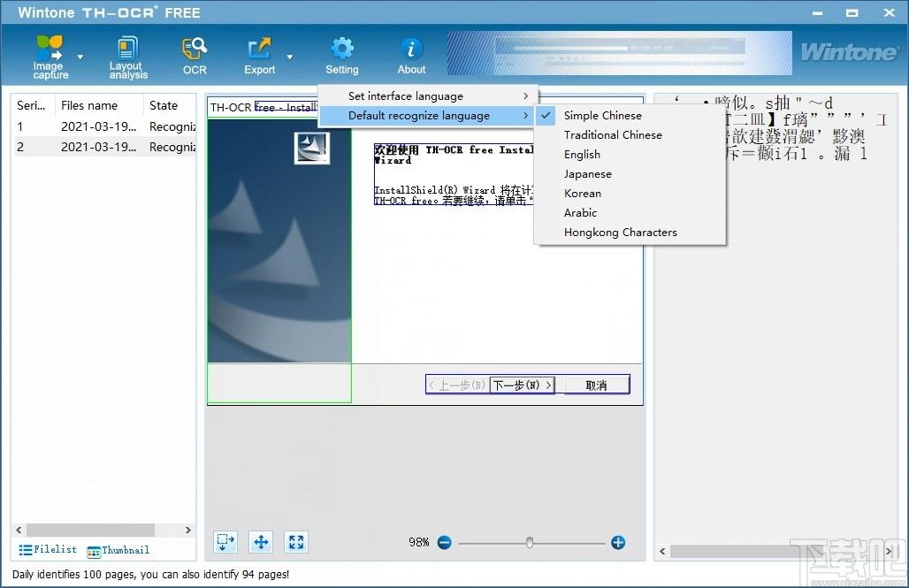Open Set interface language submenu
The image size is (909, 588).
pos(428,96)
